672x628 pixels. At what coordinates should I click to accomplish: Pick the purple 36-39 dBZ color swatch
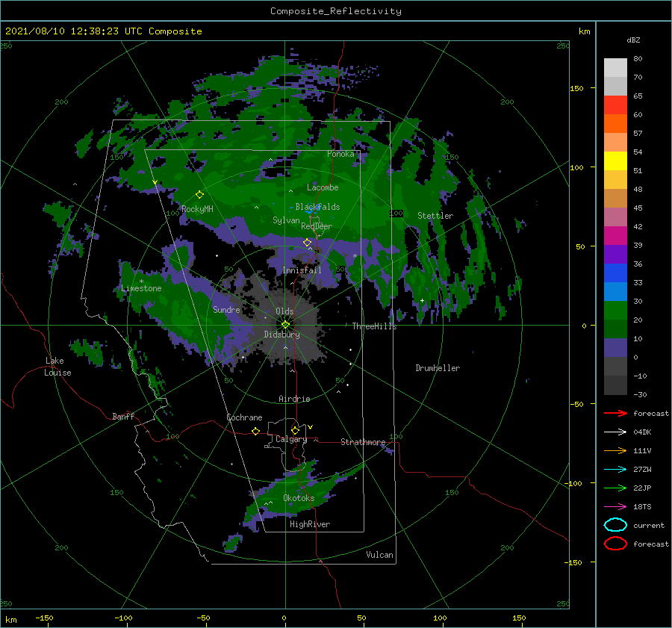(x=615, y=255)
